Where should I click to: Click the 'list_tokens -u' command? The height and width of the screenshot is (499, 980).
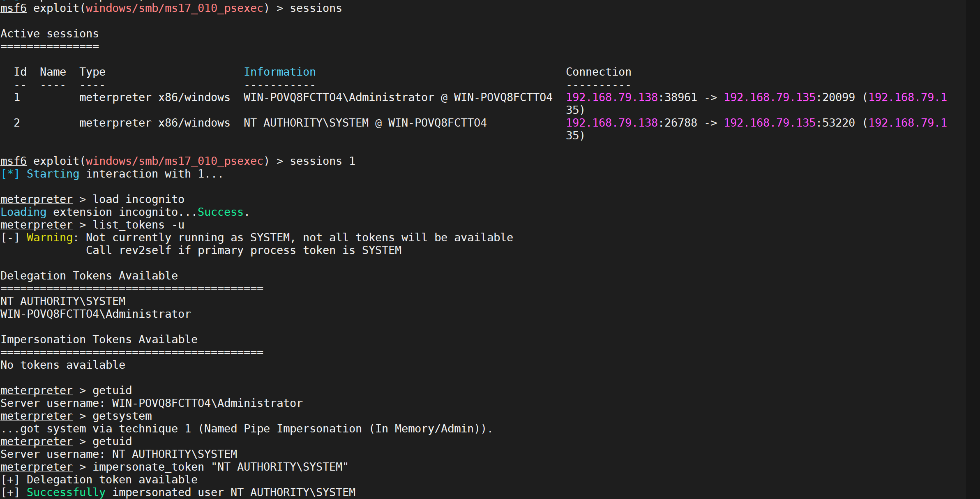[138, 225]
